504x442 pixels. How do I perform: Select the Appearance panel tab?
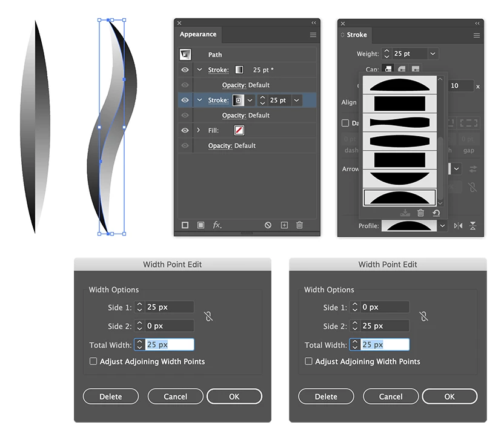pos(198,35)
